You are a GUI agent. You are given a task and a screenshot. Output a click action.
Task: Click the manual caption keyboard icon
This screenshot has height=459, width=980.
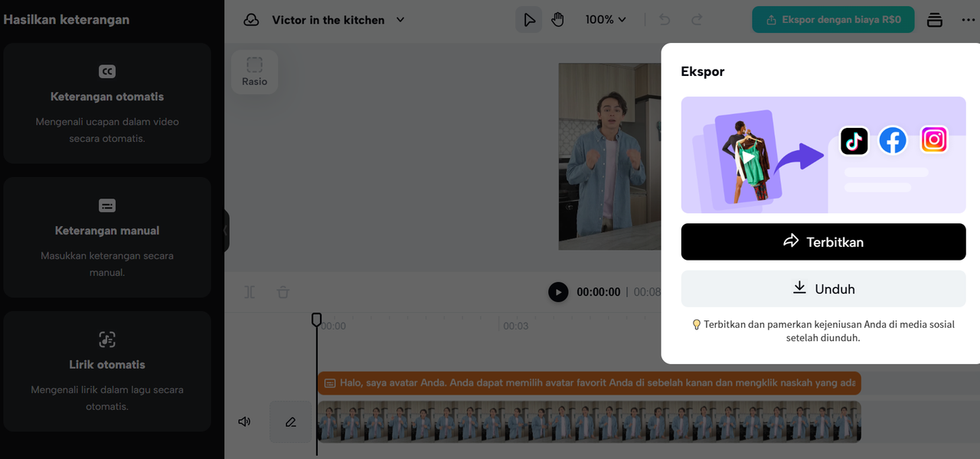click(107, 205)
